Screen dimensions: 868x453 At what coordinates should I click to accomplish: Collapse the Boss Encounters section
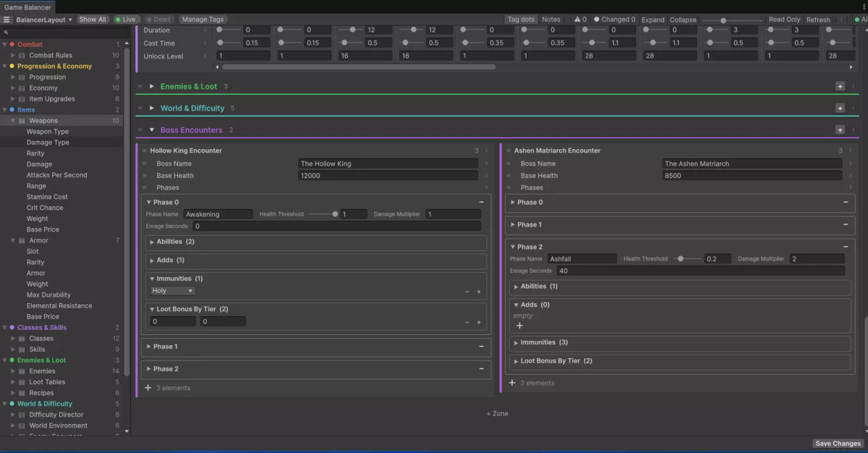coord(152,130)
